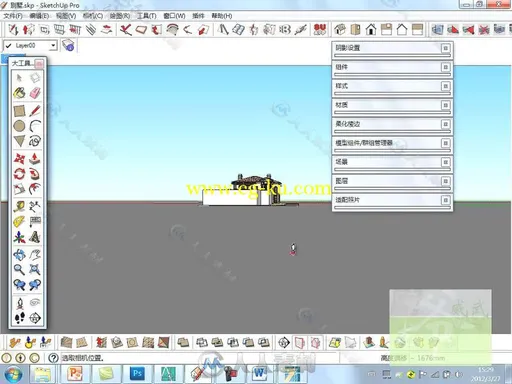The width and height of the screenshot is (512, 384).
Task: Toggle display of section planes
Action: tap(300, 342)
